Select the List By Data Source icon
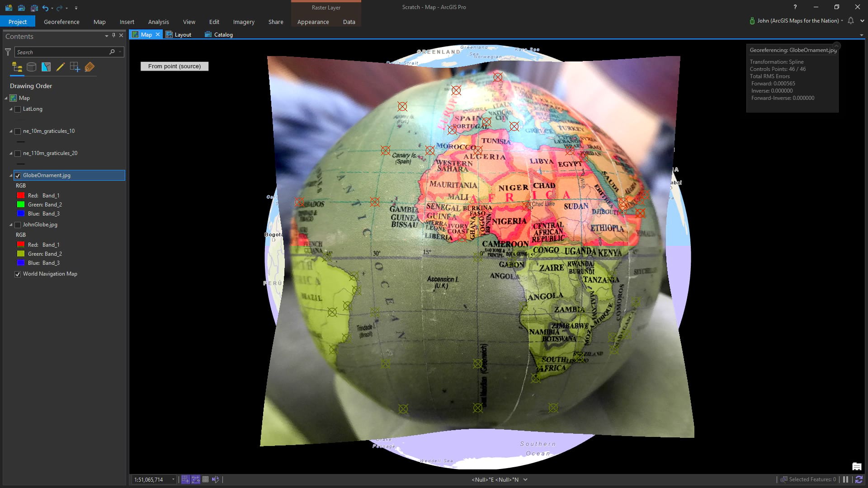This screenshot has width=868, height=488. pyautogui.click(x=31, y=67)
